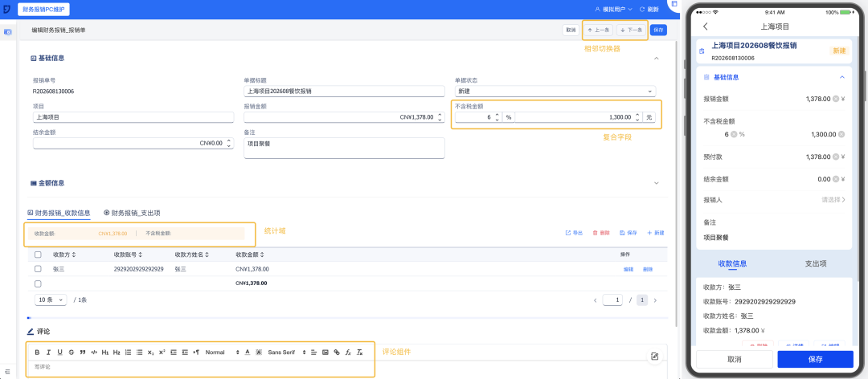Screen dimensions: 868x379
Task: Start an ordered list in the comment
Action: 128,353
